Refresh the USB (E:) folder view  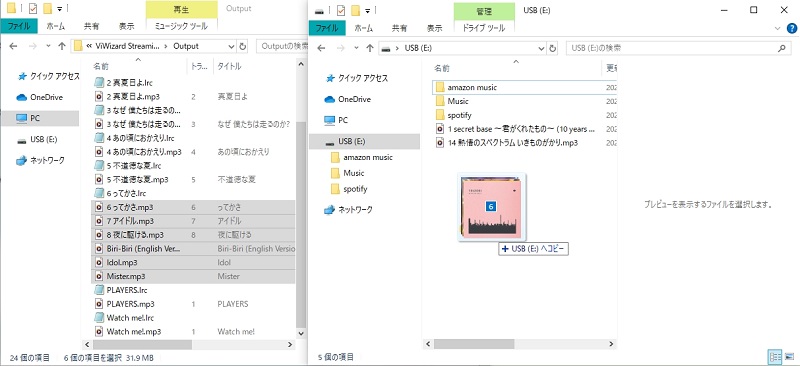pos(552,48)
